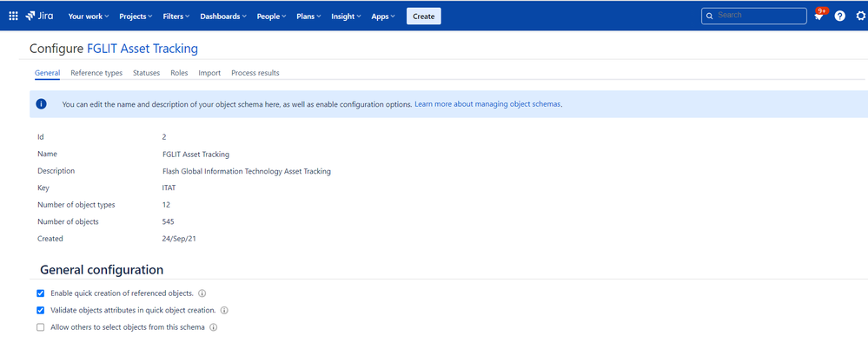Open the Roles tab
The width and height of the screenshot is (868, 349).
point(179,73)
